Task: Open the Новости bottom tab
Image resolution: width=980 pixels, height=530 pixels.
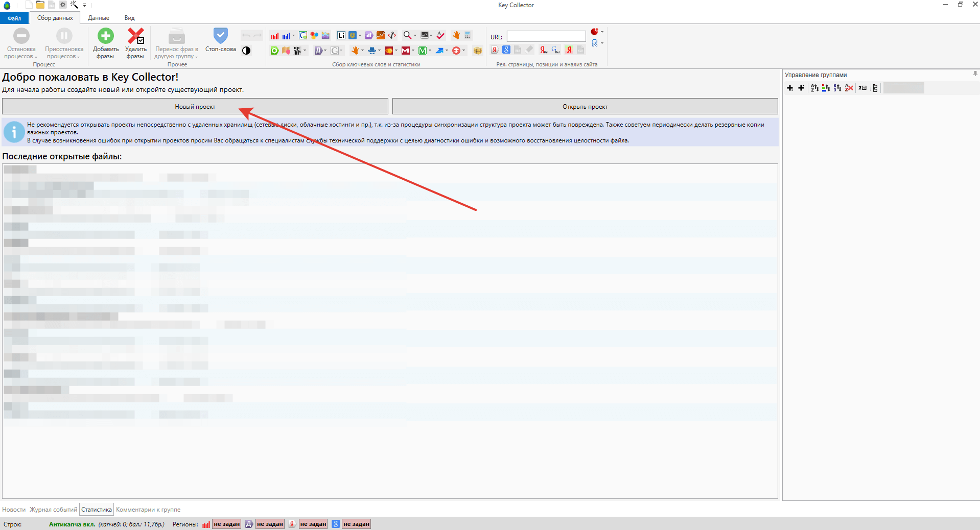Action: click(14, 510)
